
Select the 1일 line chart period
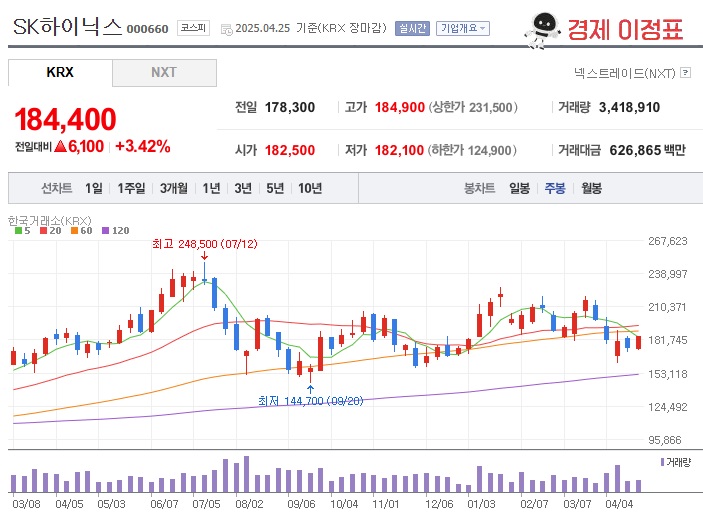coord(94,188)
